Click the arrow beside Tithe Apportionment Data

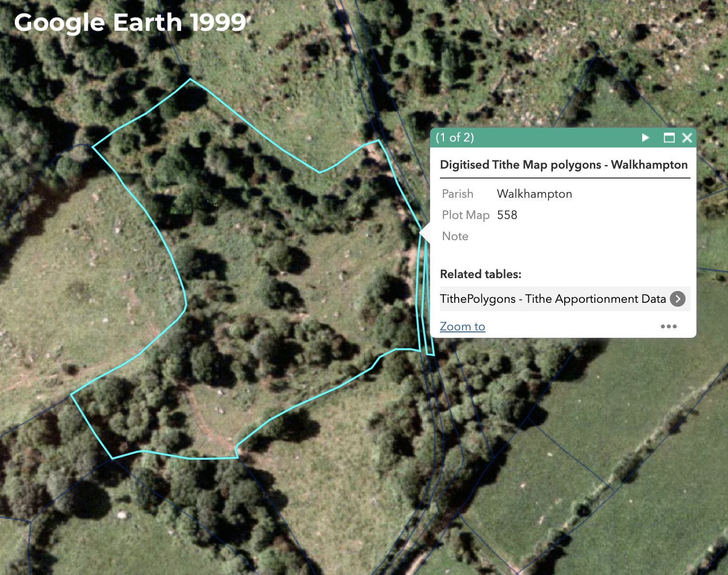(678, 299)
